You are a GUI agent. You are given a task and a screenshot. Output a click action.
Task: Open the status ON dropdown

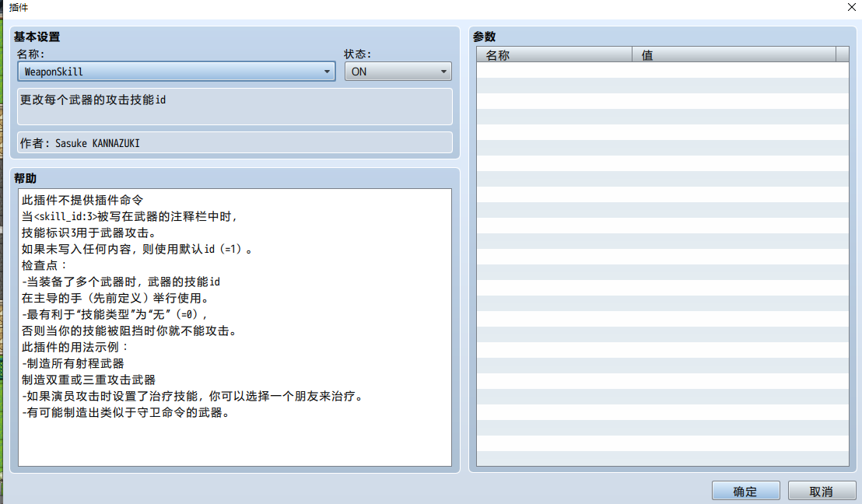398,72
